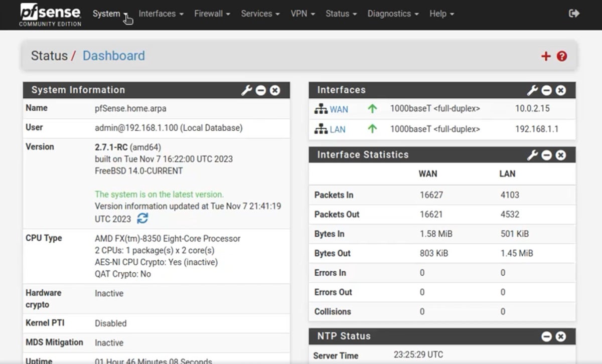
Task: Click the network icon beside WAN
Action: coord(321,109)
